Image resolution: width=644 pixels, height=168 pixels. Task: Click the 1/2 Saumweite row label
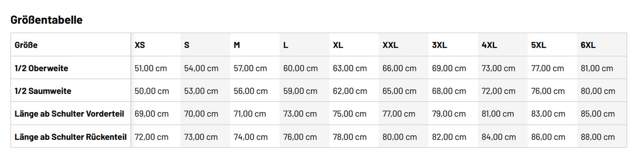tap(43, 91)
